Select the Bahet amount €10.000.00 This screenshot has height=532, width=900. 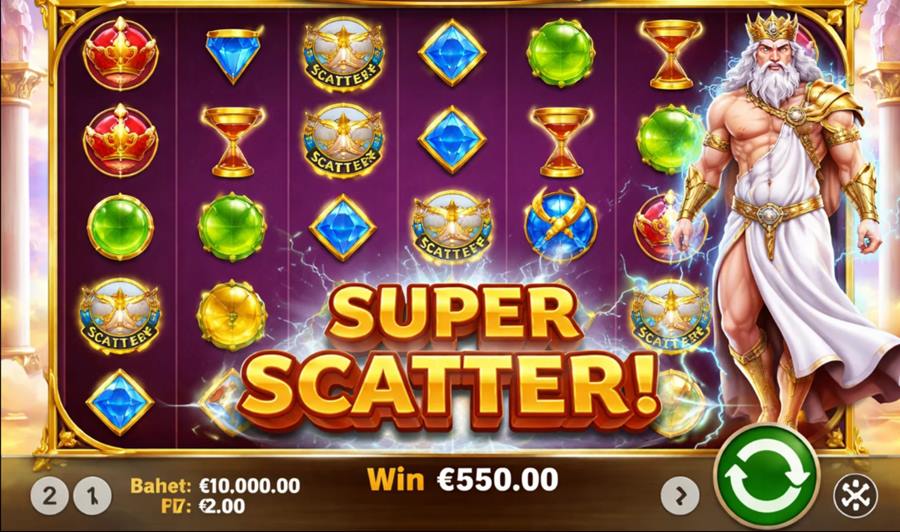click(x=250, y=486)
